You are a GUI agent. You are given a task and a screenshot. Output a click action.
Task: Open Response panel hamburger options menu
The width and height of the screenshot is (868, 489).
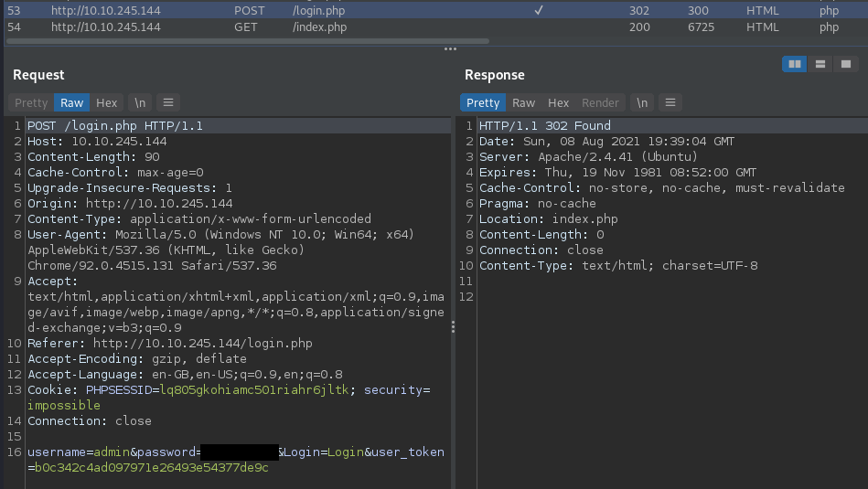(670, 103)
